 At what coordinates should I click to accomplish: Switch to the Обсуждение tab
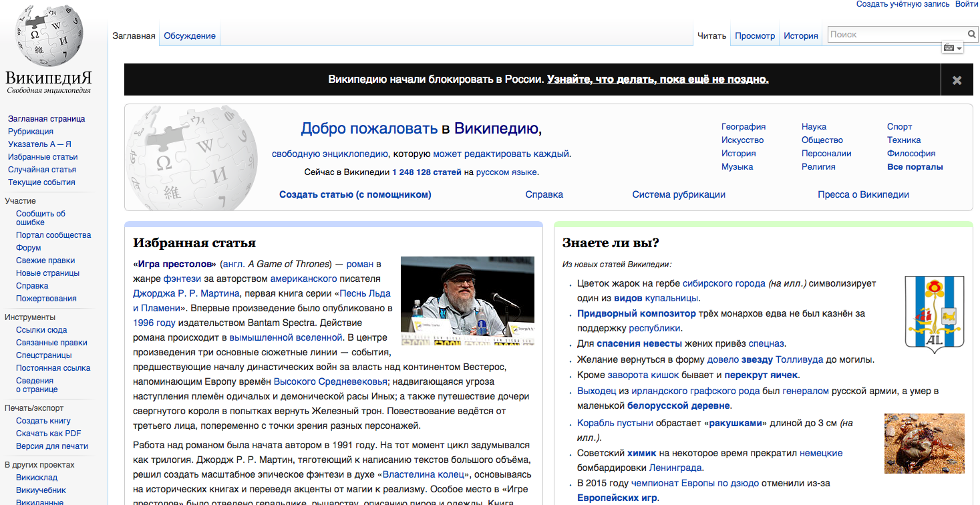pos(190,36)
